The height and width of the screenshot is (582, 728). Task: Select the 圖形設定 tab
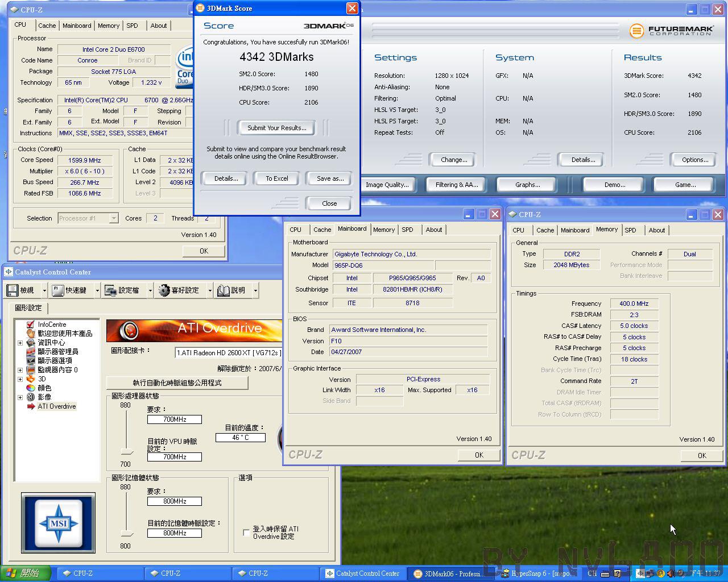click(28, 308)
